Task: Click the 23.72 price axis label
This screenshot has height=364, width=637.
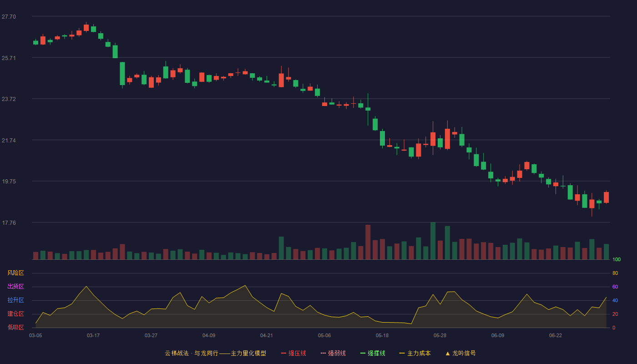Action: point(9,99)
